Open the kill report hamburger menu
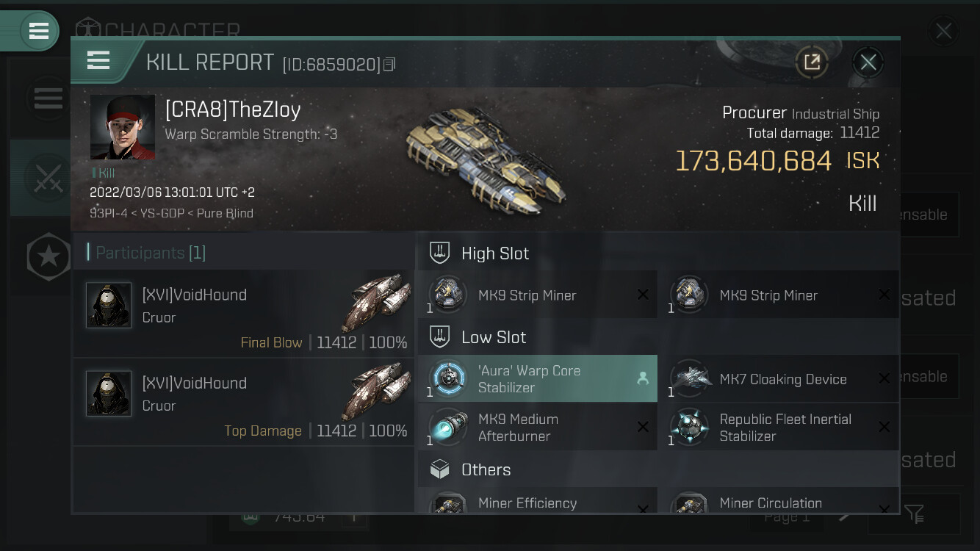The image size is (980, 551). (x=98, y=61)
